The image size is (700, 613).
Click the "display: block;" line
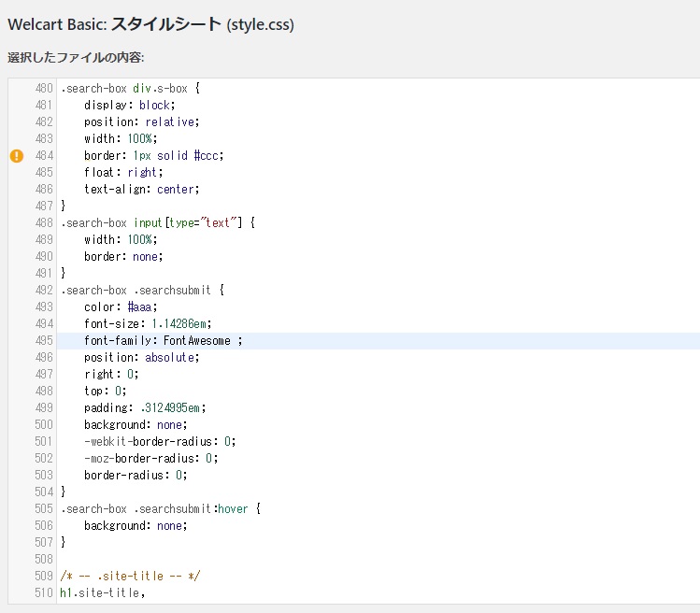click(130, 106)
